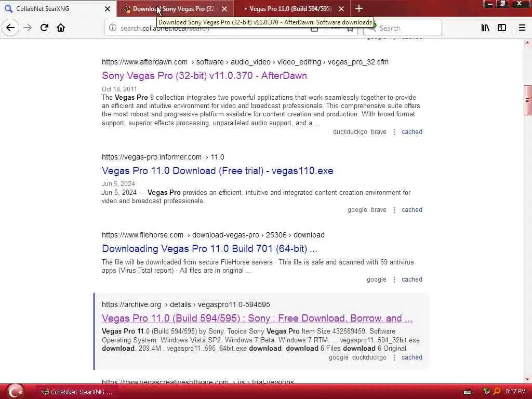Image resolution: width=532 pixels, height=399 pixels.
Task: Open the hamburger application menu
Action: 522,28
